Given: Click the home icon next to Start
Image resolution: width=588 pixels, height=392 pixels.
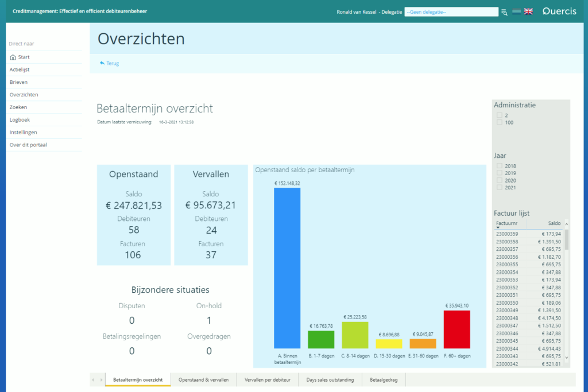Looking at the screenshot, I should click(x=13, y=57).
